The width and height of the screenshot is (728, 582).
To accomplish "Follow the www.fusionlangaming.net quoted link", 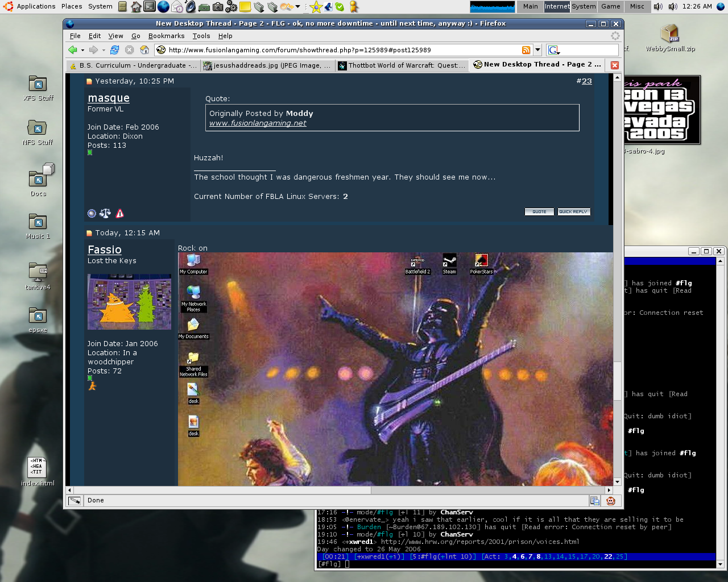I will click(258, 123).
